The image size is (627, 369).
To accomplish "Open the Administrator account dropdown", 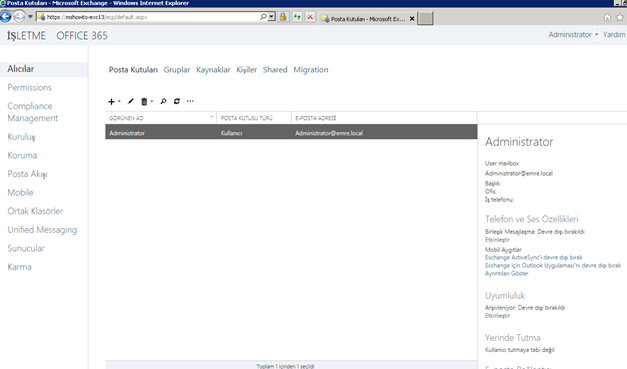I will [573, 35].
